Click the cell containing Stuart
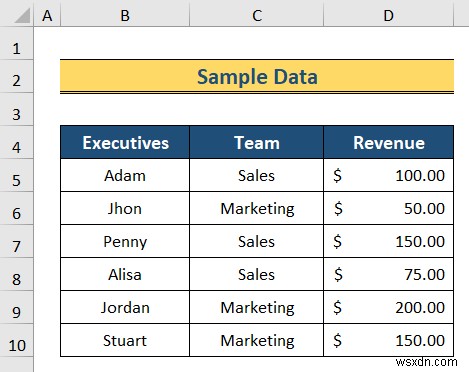 (x=125, y=340)
